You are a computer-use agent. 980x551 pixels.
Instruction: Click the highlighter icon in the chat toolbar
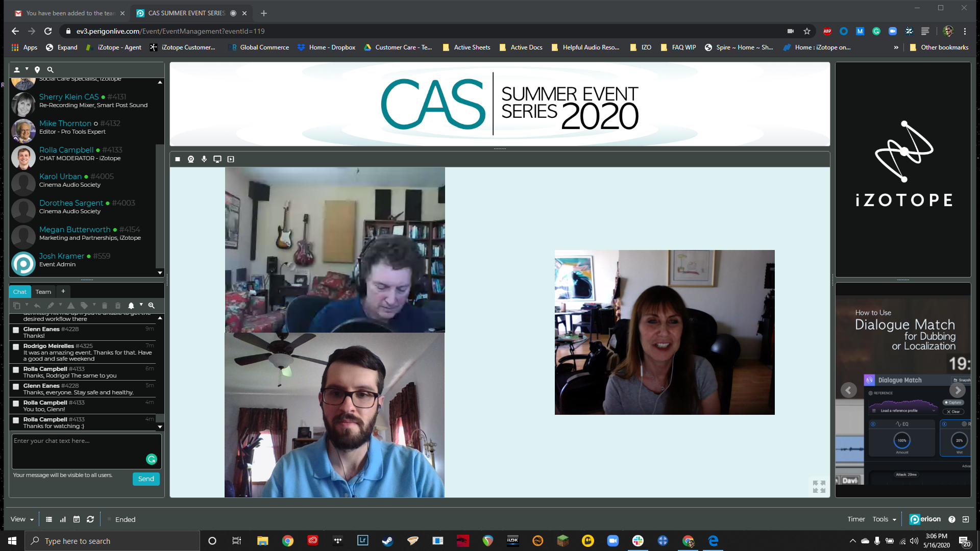(51, 306)
